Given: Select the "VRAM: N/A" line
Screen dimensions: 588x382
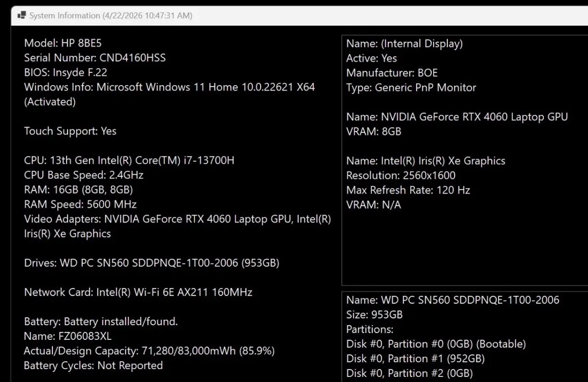Looking at the screenshot, I should (x=373, y=205).
